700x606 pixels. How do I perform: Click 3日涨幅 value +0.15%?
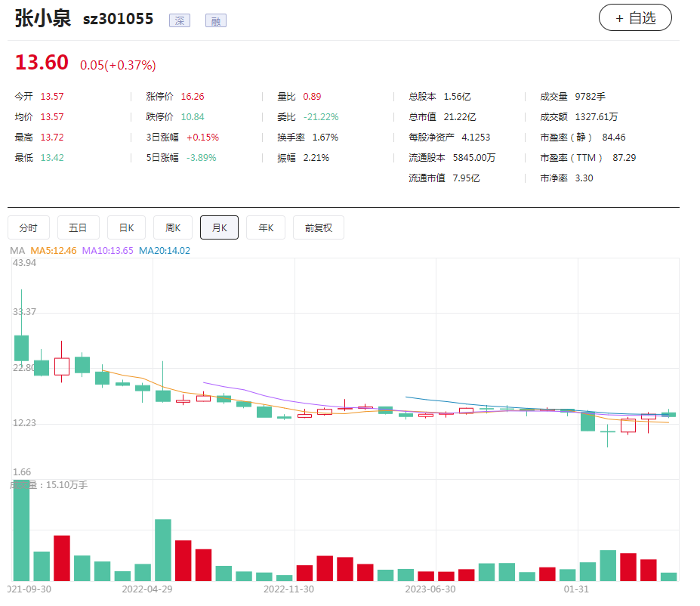tap(202, 138)
